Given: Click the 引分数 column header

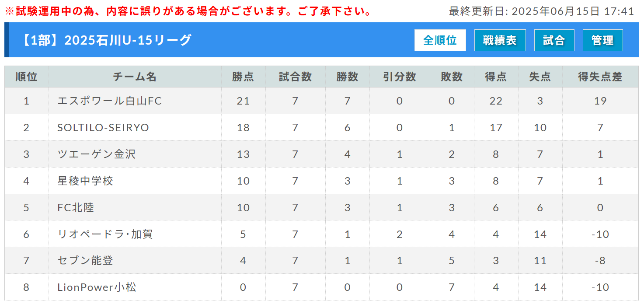Looking at the screenshot, I should pos(399,77).
